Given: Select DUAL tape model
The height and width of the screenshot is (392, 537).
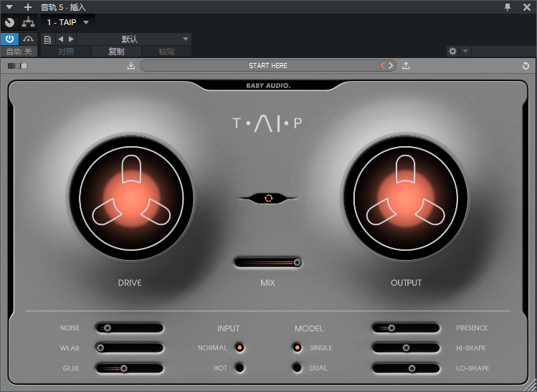Looking at the screenshot, I should click(297, 368).
